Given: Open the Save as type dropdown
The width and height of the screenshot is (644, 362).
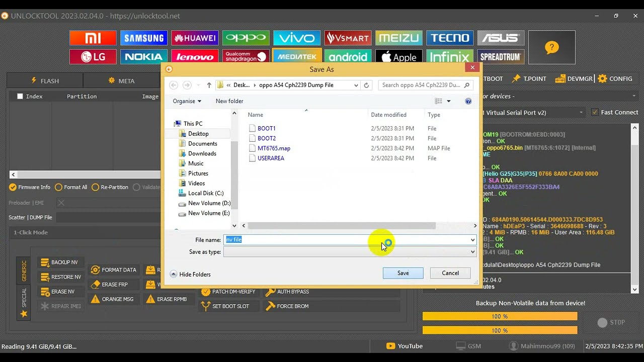Looking at the screenshot, I should pyautogui.click(x=350, y=252).
